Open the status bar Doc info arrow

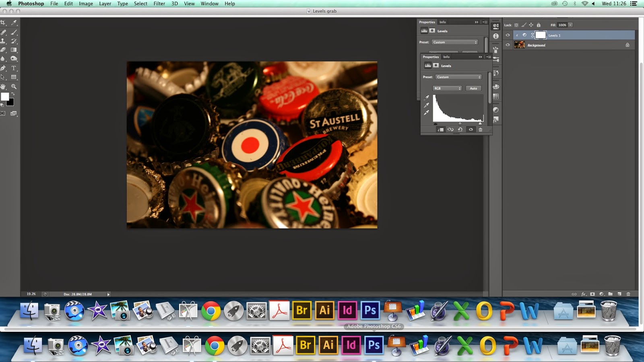[x=108, y=294]
